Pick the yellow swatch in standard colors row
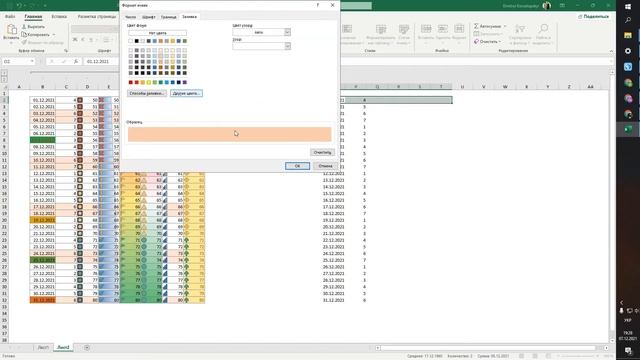 [x=149, y=82]
